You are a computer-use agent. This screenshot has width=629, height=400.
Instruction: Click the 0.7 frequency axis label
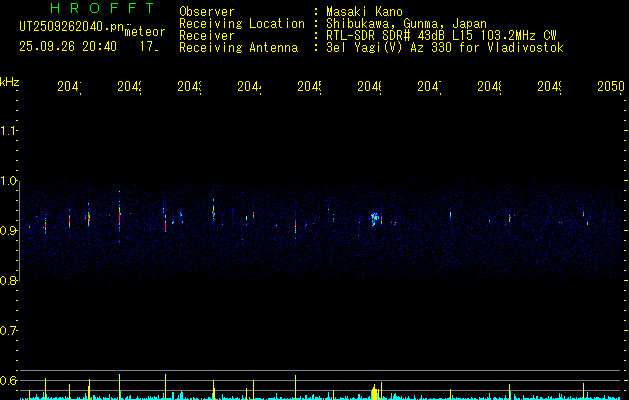[8, 330]
